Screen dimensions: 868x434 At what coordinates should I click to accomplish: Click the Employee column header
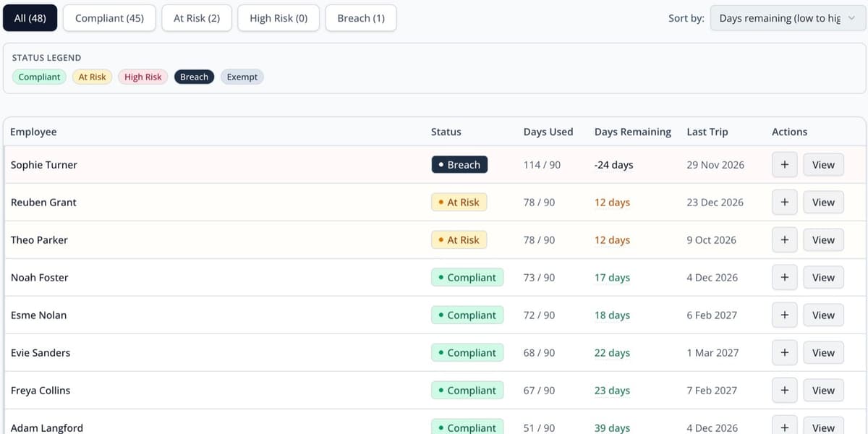coord(33,132)
